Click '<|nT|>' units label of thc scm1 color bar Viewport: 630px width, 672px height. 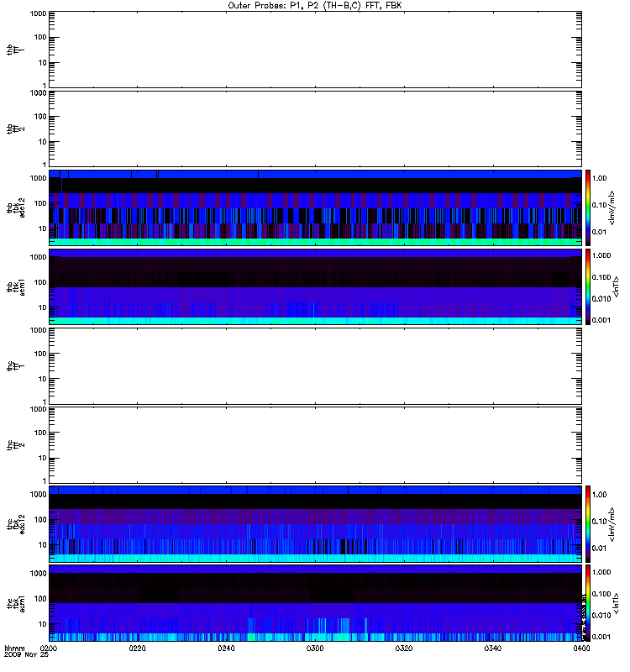tap(616, 604)
